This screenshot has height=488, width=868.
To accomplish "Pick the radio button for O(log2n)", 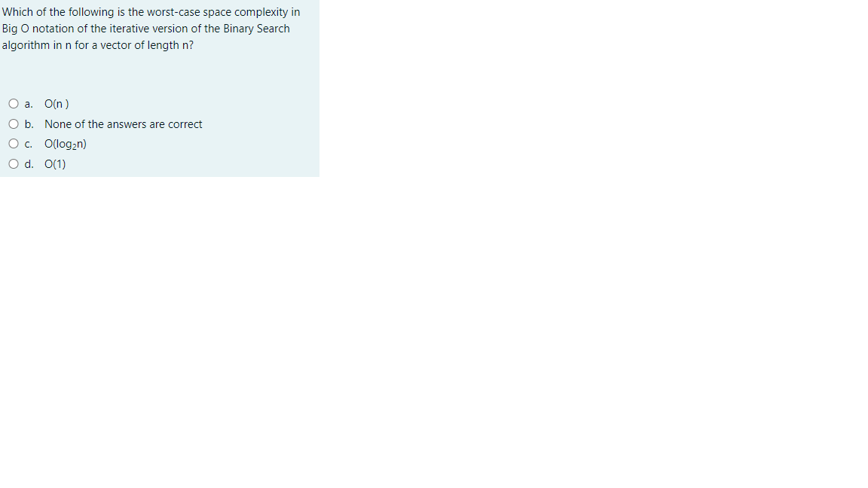I will (x=14, y=144).
